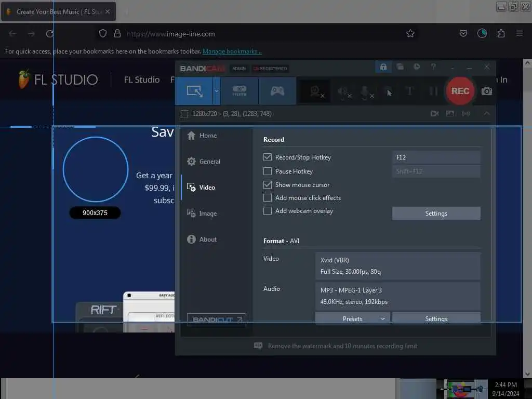
Task: Click the image capture icon in status row
Action: coord(450,114)
